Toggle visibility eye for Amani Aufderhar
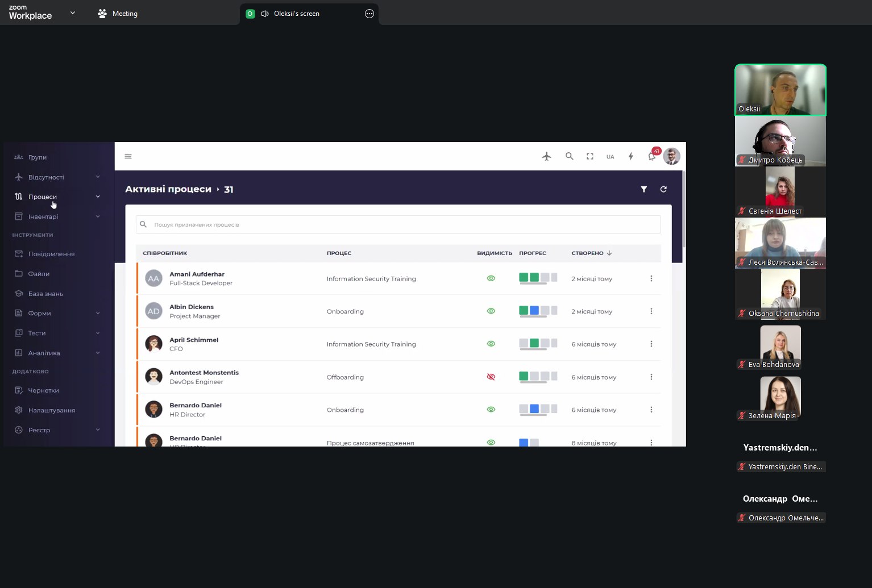This screenshot has width=872, height=588. coord(491,278)
